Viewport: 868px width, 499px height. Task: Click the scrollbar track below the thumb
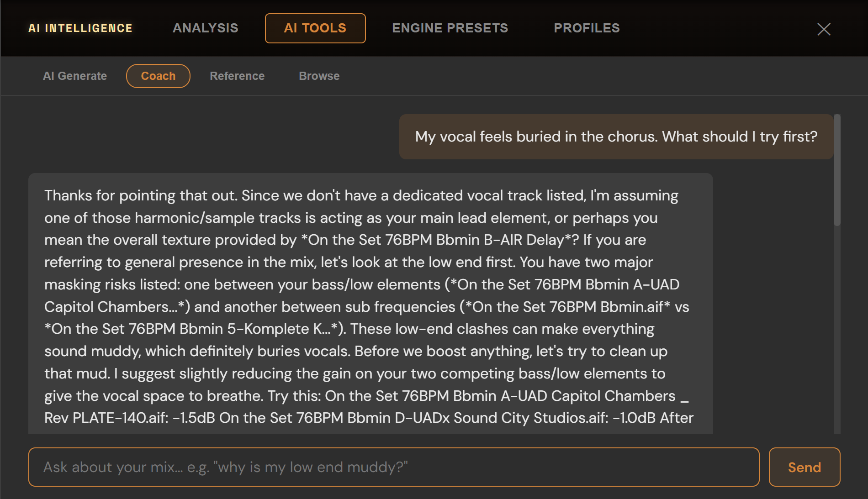pyautogui.click(x=837, y=329)
